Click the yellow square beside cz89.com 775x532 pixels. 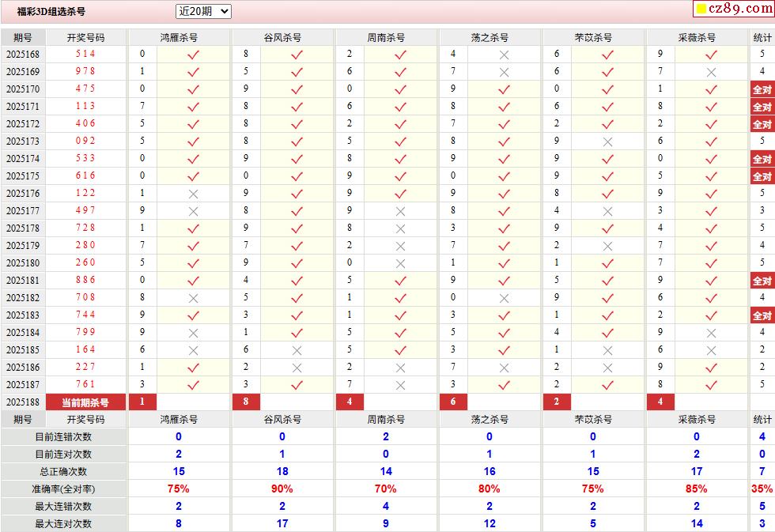click(701, 9)
